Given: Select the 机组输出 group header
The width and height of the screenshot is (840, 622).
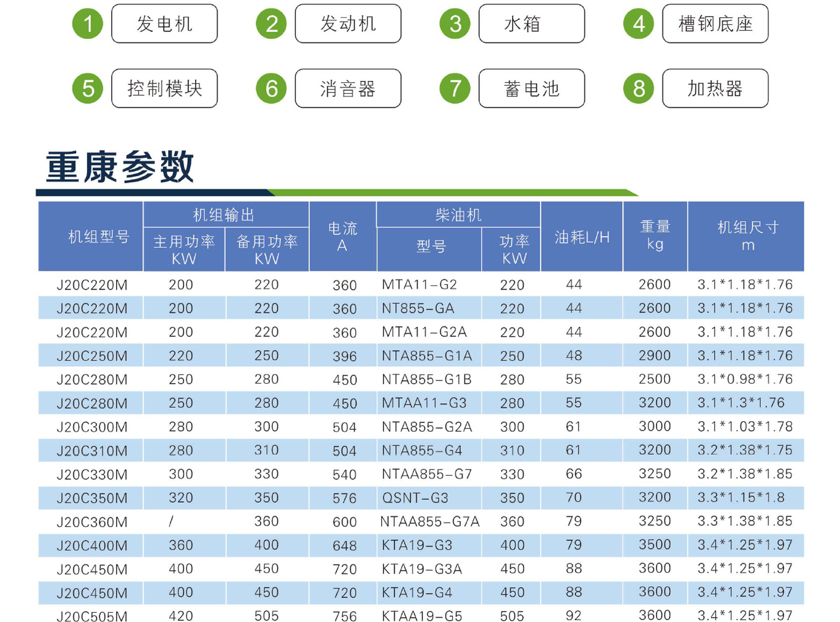Looking at the screenshot, I should point(226,214).
